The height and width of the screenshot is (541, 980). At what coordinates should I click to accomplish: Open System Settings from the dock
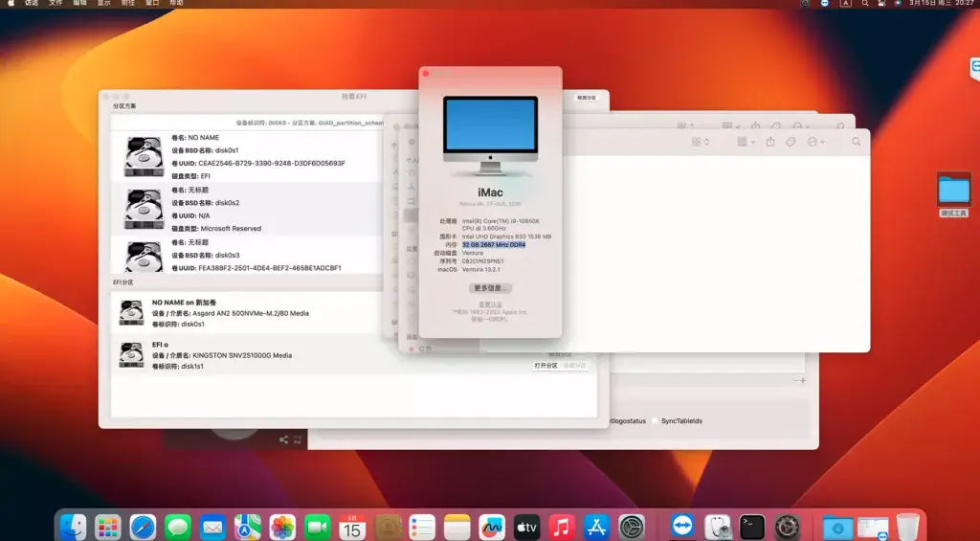[632, 528]
